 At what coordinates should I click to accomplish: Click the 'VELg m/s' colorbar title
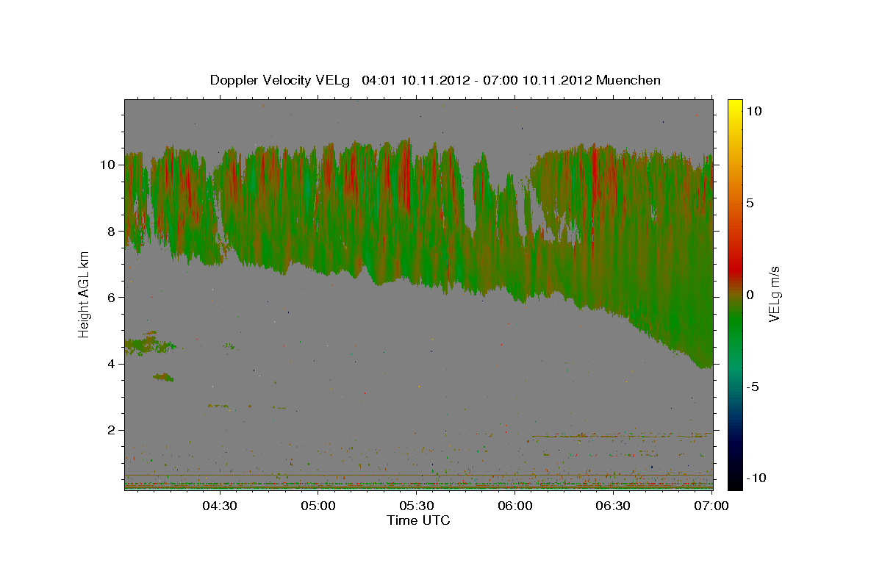coord(775,294)
